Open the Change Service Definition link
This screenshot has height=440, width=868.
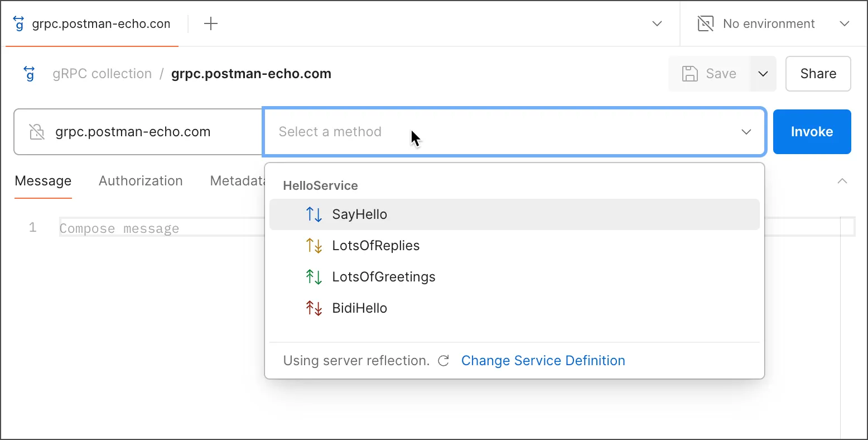click(x=543, y=361)
